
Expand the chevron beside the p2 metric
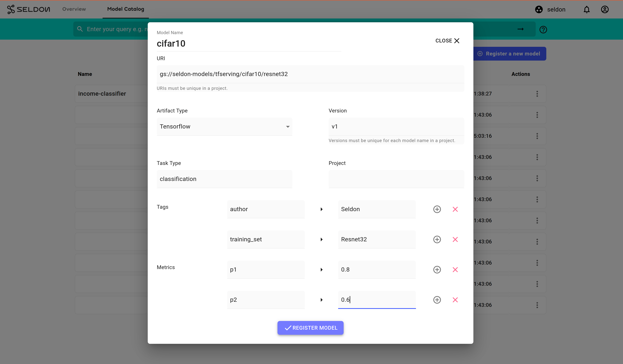click(x=321, y=300)
